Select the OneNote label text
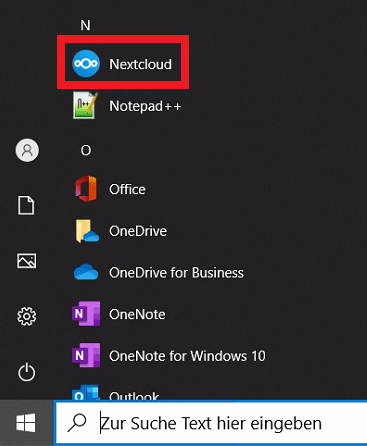The width and height of the screenshot is (367, 446). point(137,314)
